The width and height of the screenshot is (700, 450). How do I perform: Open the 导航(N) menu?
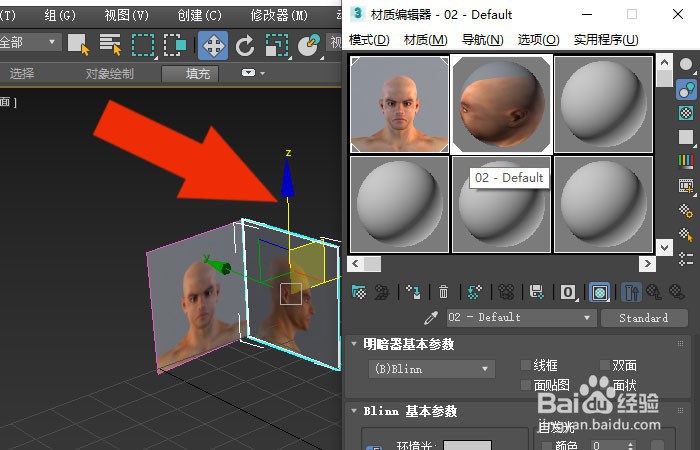pos(483,40)
